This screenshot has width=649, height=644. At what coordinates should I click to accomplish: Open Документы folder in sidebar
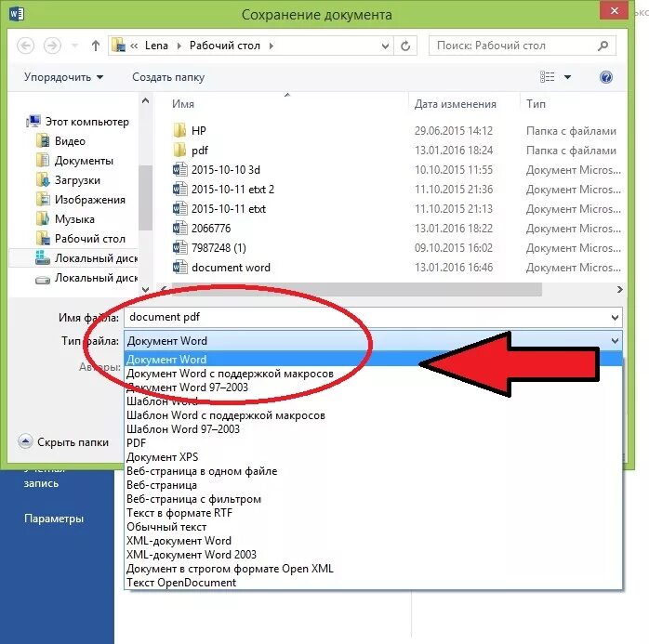pos(75,161)
